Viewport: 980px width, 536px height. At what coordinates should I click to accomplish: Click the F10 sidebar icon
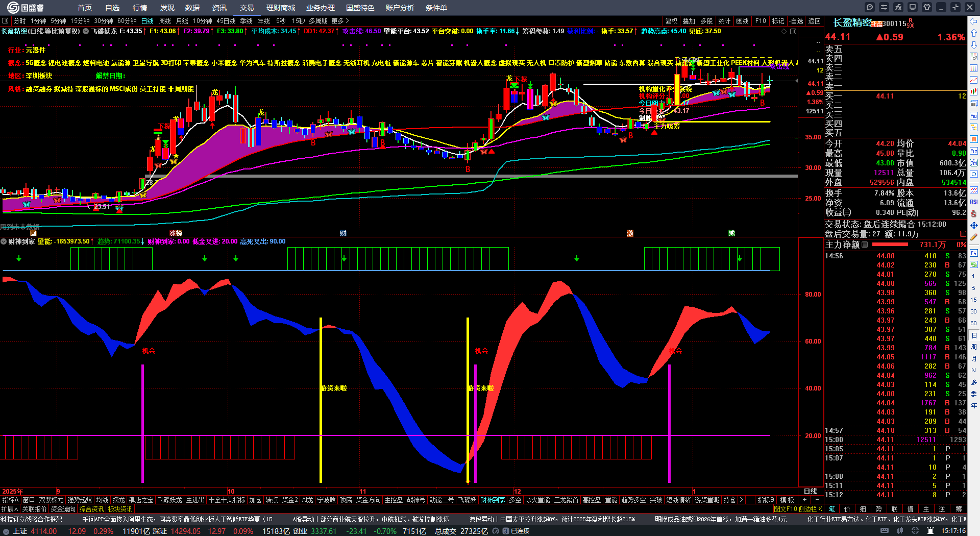[x=974, y=116]
